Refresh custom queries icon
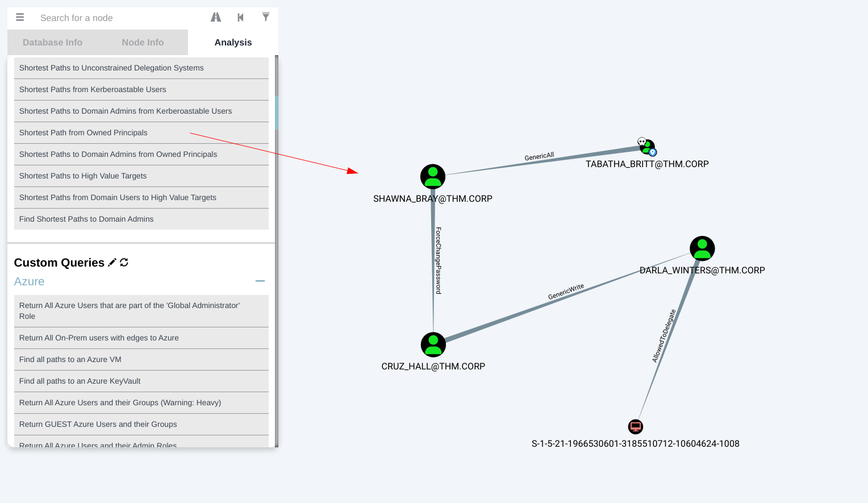The image size is (868, 503). [124, 262]
